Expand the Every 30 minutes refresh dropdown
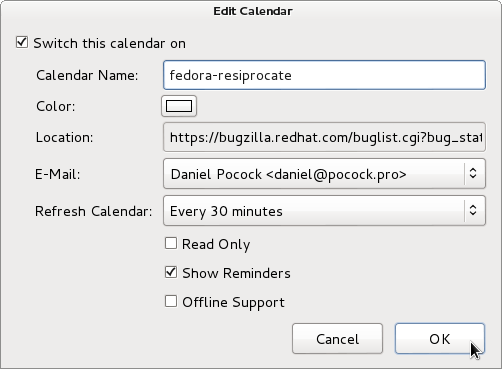The image size is (502, 369). [x=324, y=211]
